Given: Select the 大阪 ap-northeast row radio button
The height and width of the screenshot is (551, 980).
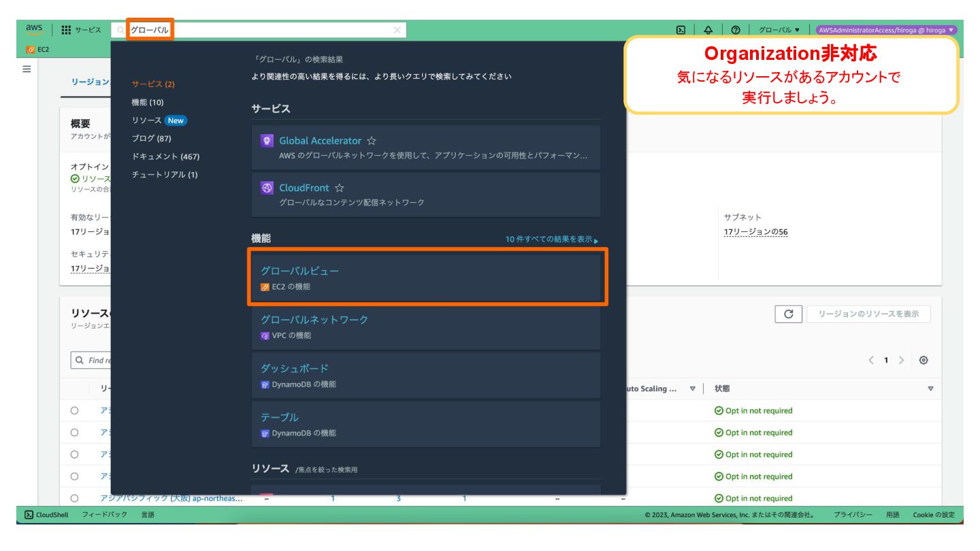Looking at the screenshot, I should coord(74,498).
